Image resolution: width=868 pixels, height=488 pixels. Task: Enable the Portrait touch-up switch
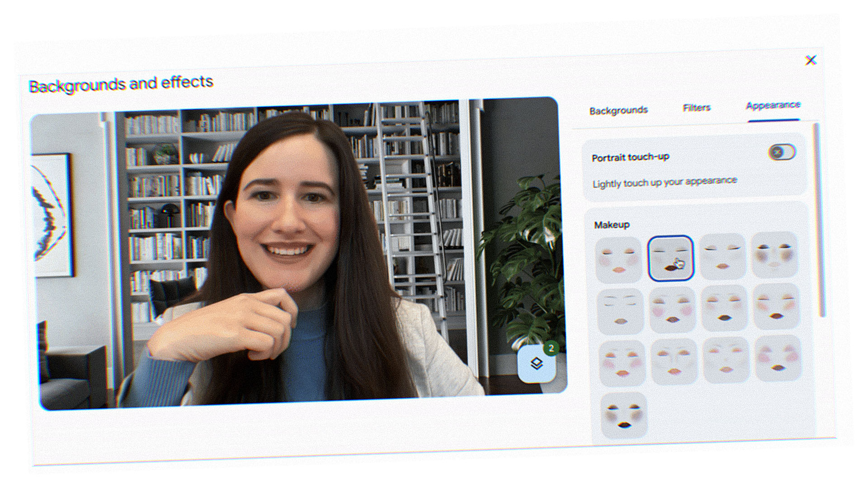click(x=782, y=153)
